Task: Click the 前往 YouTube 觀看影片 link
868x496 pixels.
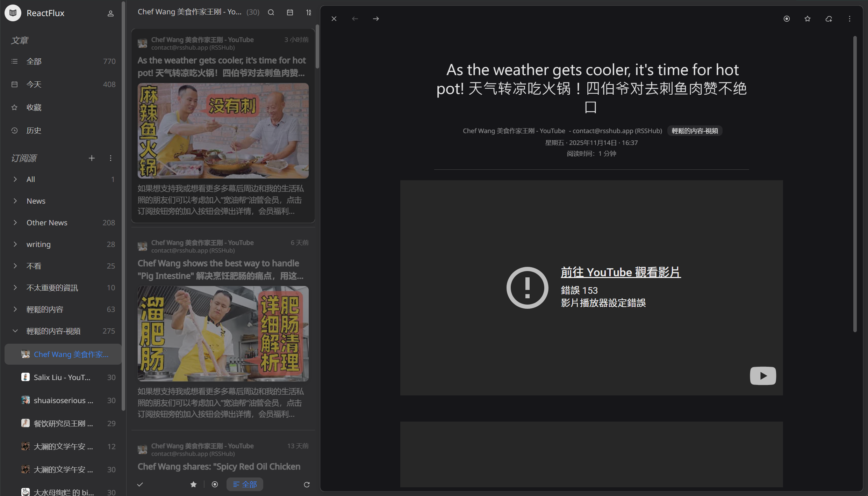Action: click(620, 272)
